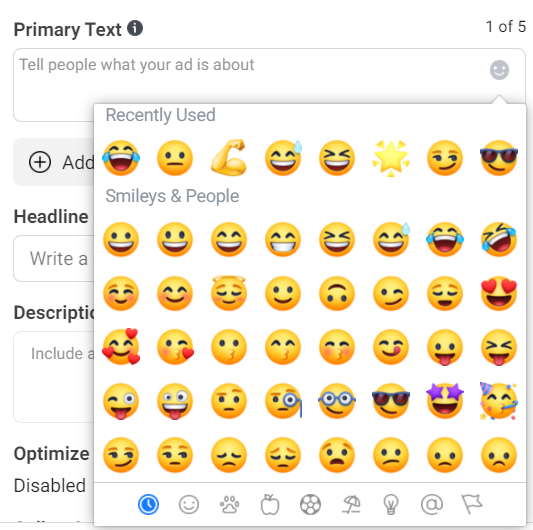Choose the party face emoji
Screen dimensions: 533x530
tap(499, 401)
